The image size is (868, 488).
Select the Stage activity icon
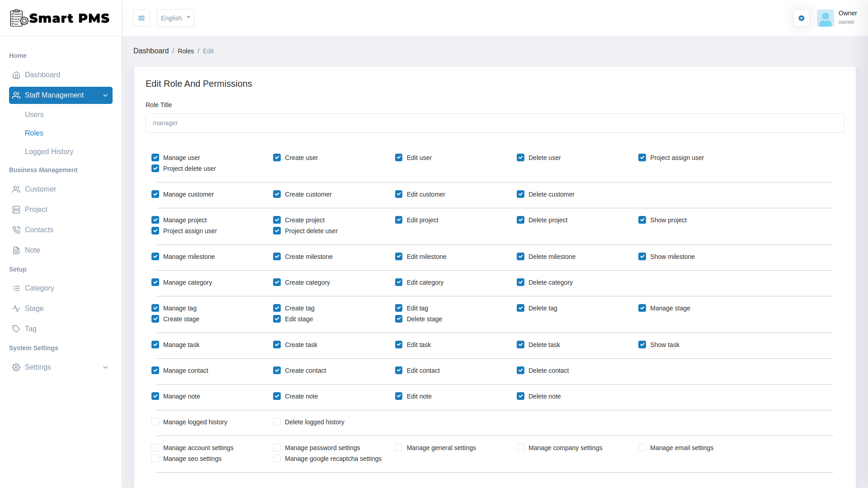click(x=16, y=308)
